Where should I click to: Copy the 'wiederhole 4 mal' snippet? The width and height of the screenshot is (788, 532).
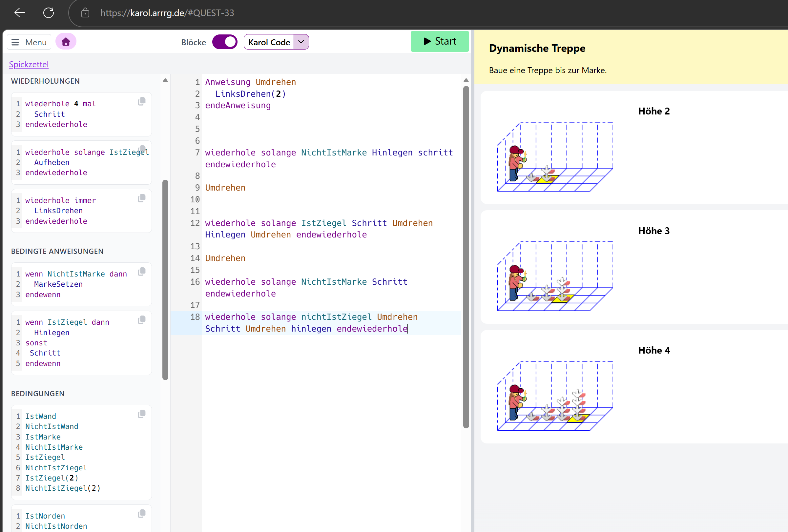[x=142, y=101]
